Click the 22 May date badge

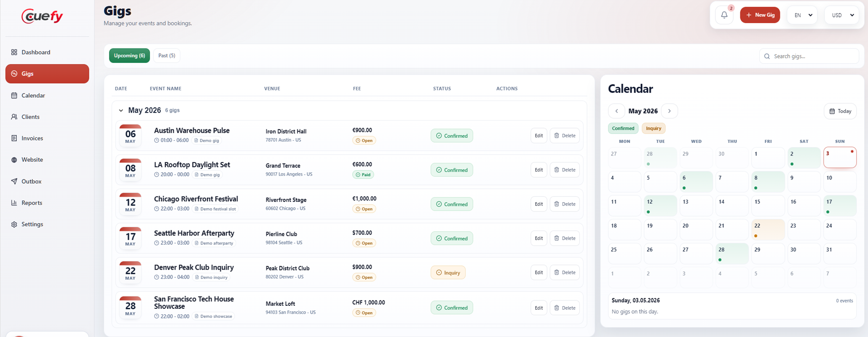click(130, 272)
